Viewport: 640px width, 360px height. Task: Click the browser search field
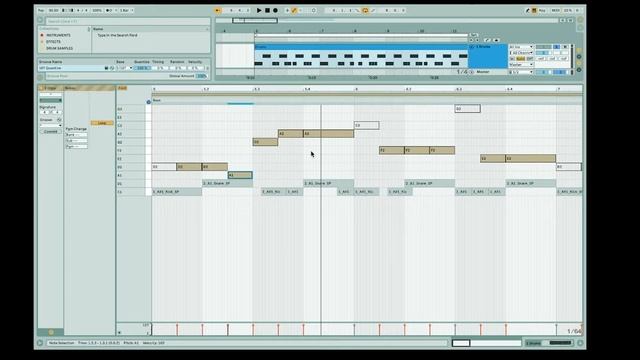[x=128, y=21]
